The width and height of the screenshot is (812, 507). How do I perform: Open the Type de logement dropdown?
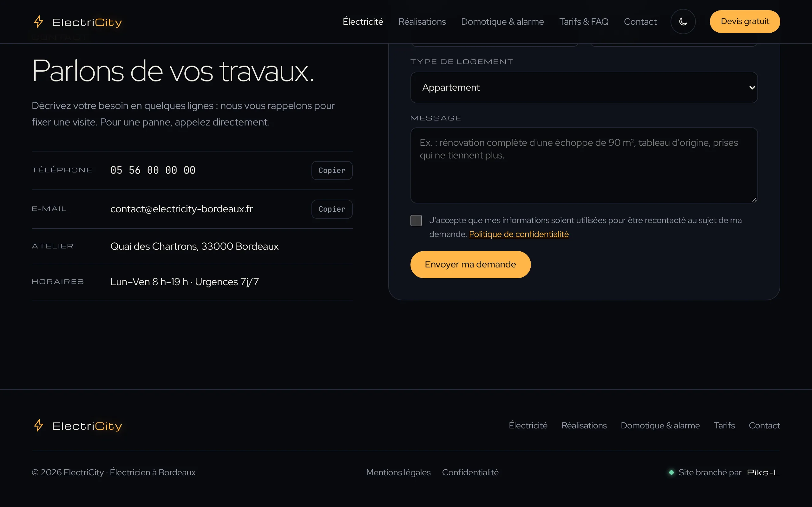[x=584, y=87]
